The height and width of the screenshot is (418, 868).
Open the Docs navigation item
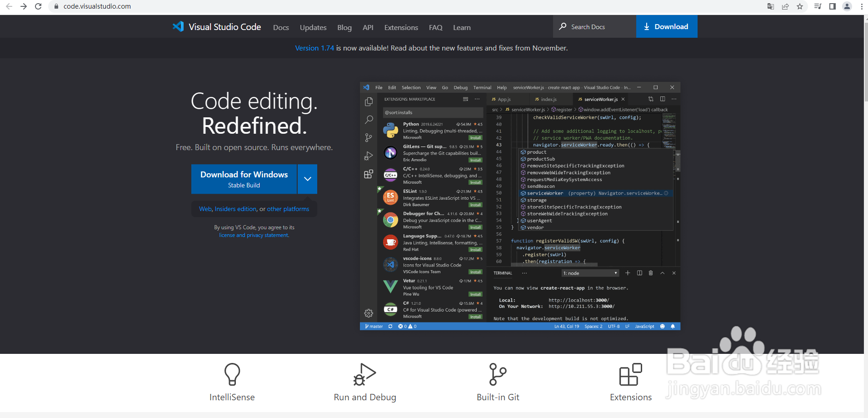281,27
